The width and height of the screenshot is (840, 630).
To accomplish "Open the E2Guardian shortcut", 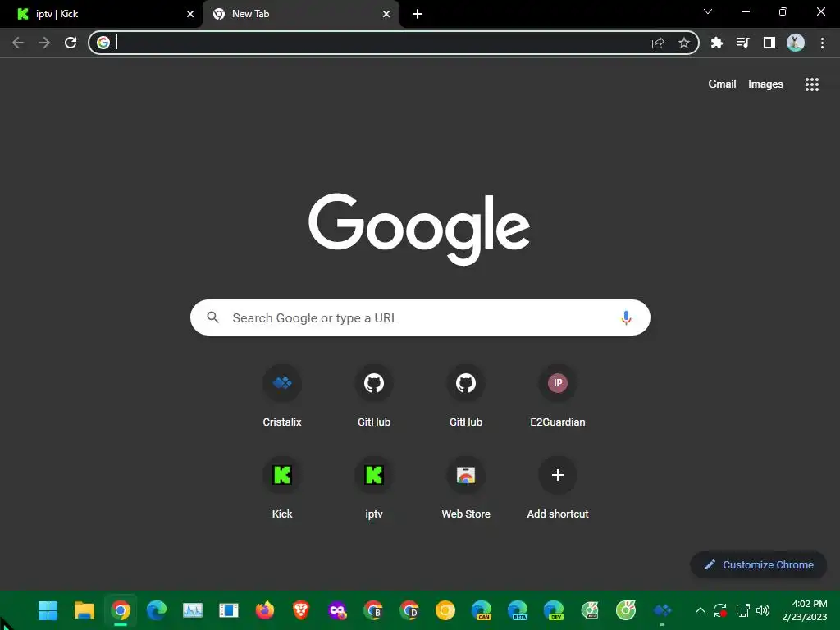I will tap(558, 396).
